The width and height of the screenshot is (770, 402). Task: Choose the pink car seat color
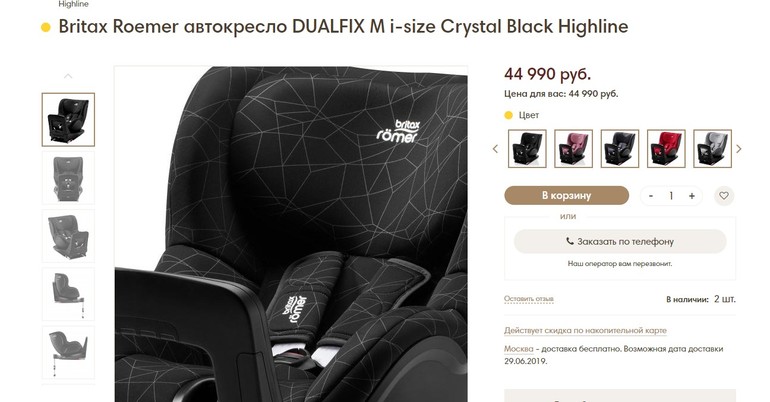pyautogui.click(x=573, y=149)
